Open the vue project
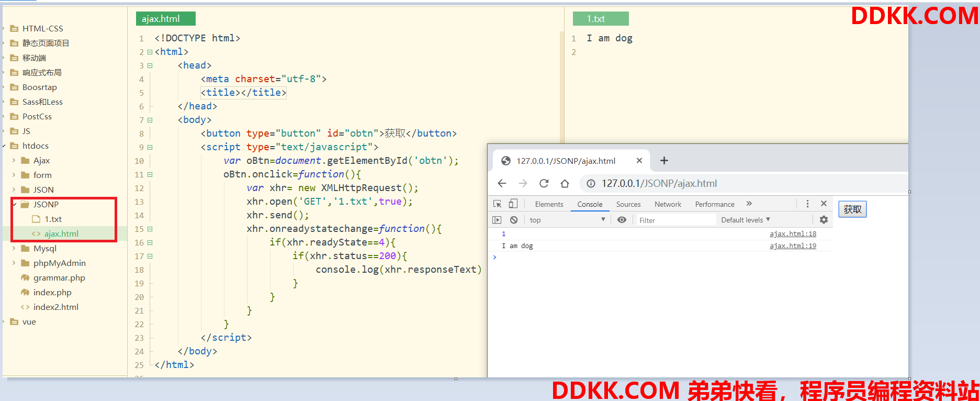Screen dimensions: 980x401 pyautogui.click(x=29, y=322)
